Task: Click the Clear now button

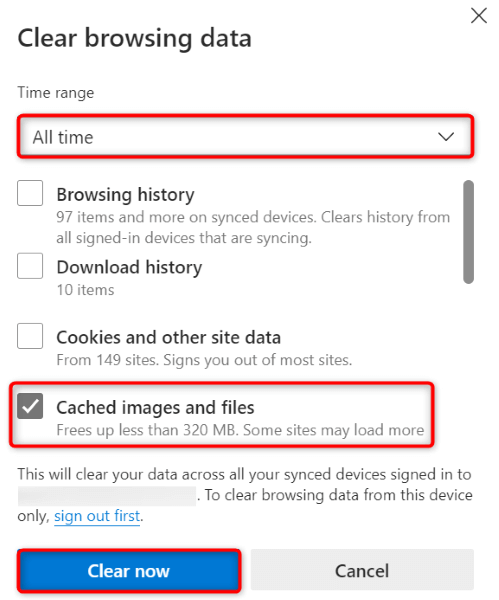Action: pos(129,571)
